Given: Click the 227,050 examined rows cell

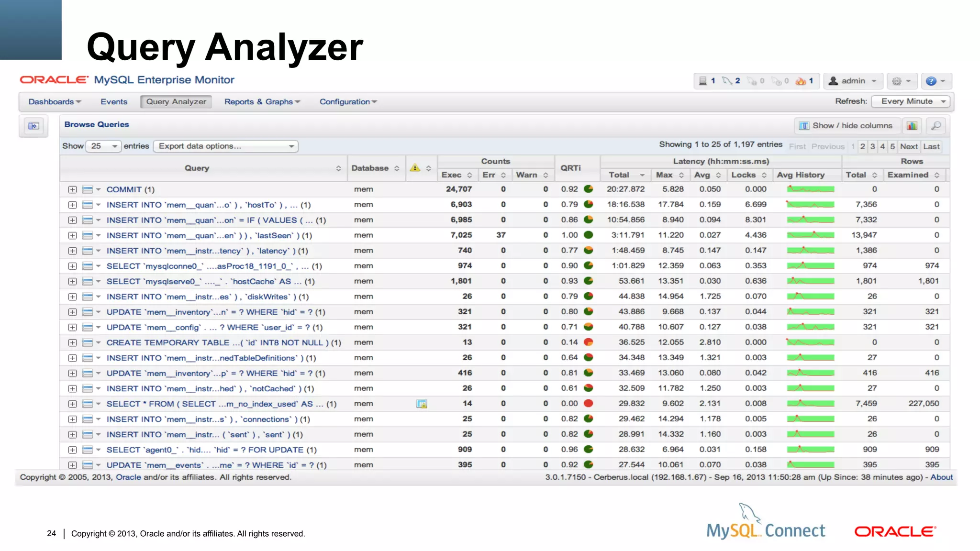Looking at the screenshot, I should [924, 404].
